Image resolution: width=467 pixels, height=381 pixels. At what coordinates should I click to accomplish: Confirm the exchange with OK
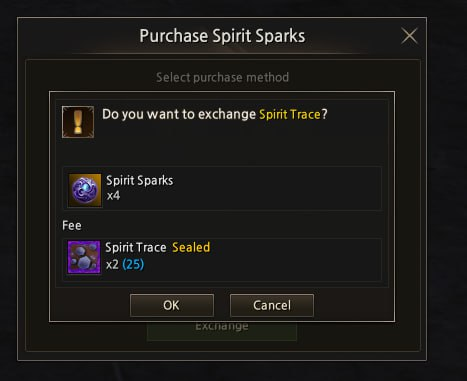pyautogui.click(x=172, y=305)
